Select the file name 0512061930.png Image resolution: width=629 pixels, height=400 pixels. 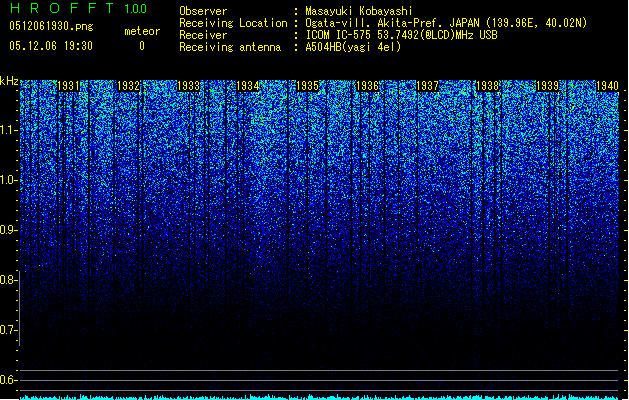click(51, 26)
